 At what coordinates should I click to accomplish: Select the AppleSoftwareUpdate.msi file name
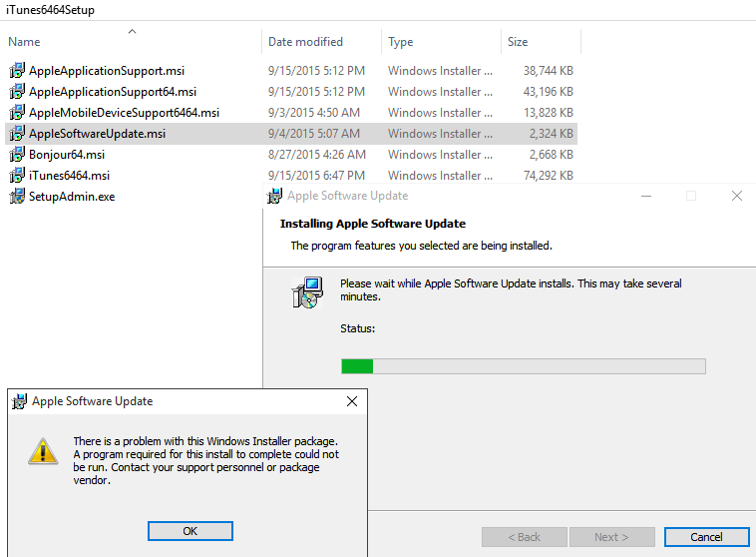point(97,133)
